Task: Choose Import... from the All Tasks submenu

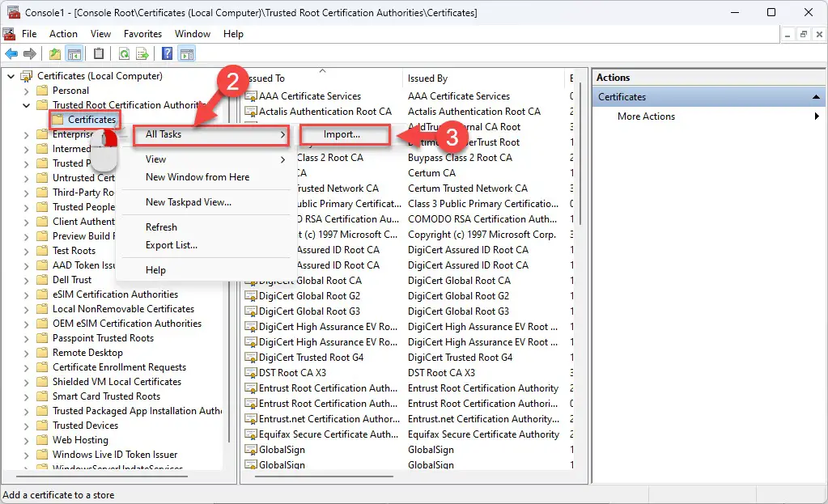Action: click(342, 134)
